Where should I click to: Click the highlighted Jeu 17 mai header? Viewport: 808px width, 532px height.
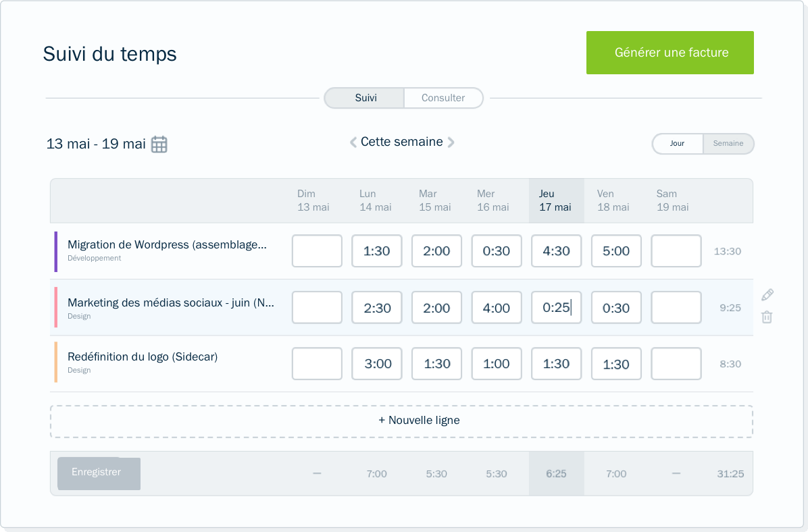point(556,201)
